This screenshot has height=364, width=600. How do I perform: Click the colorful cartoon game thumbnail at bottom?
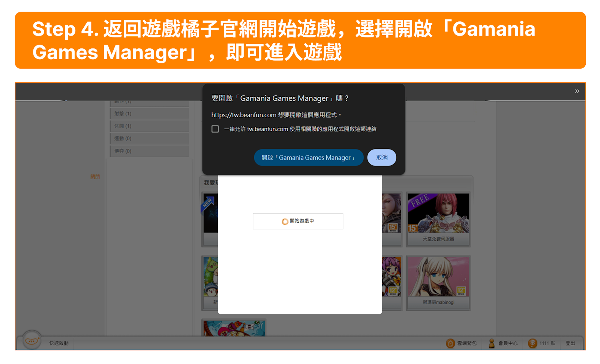tap(234, 328)
